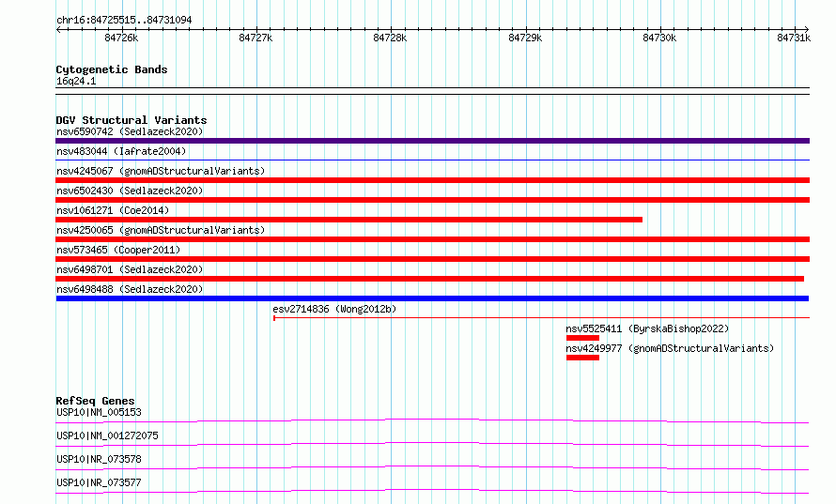Open variant esv2714836 (Wong2012b) label
836x504 pixels.
coord(334,309)
